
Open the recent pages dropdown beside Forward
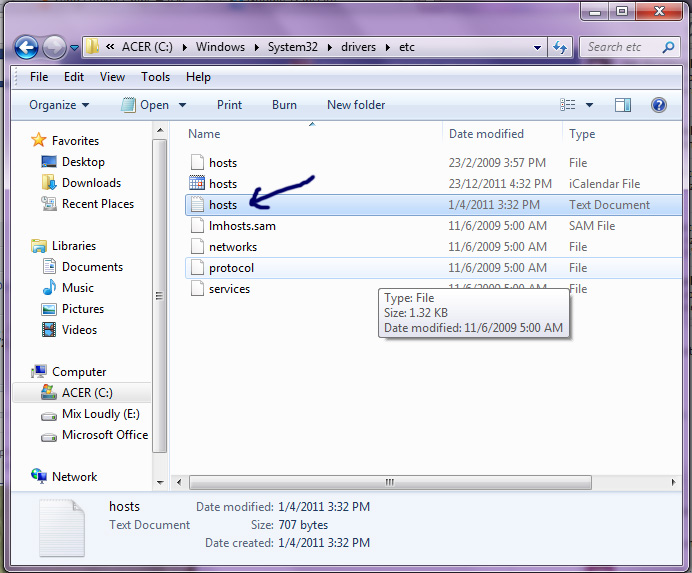[74, 47]
